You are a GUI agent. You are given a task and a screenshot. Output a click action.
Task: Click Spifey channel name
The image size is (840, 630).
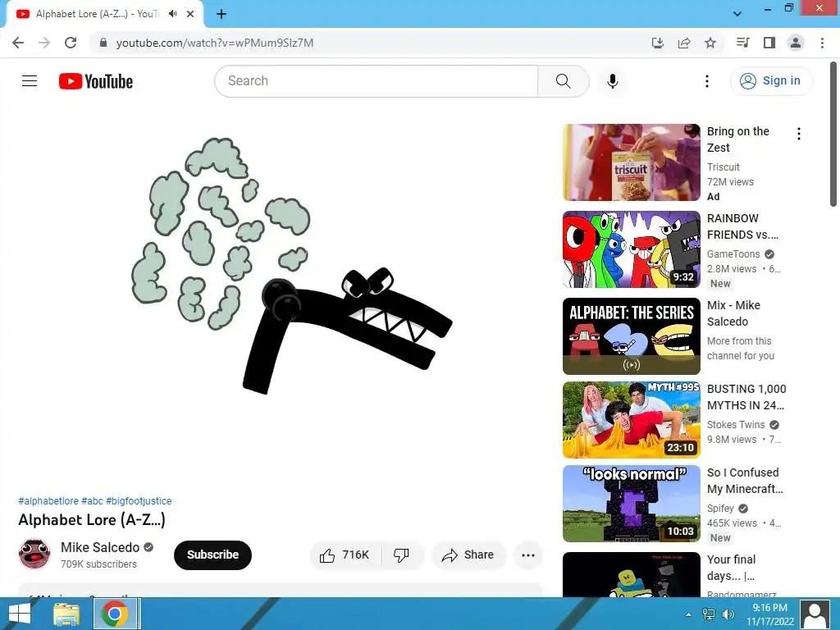(720, 508)
